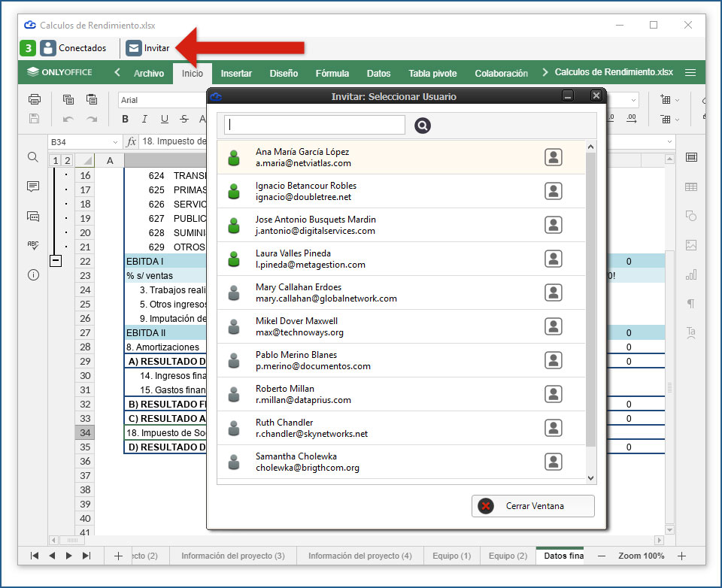
Task: Minimize the Invitar dialog
Action: 568,95
